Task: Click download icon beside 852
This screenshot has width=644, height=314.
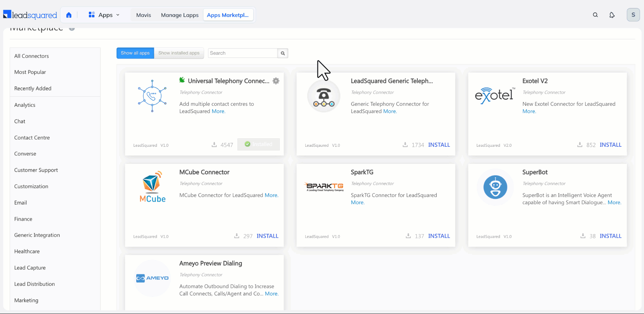Action: point(580,145)
